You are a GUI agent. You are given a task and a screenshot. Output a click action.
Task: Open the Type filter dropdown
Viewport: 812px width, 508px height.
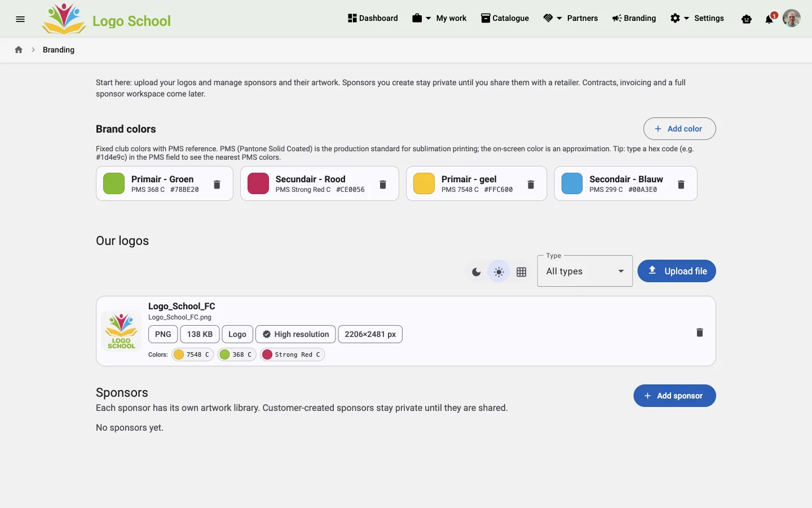585,271
